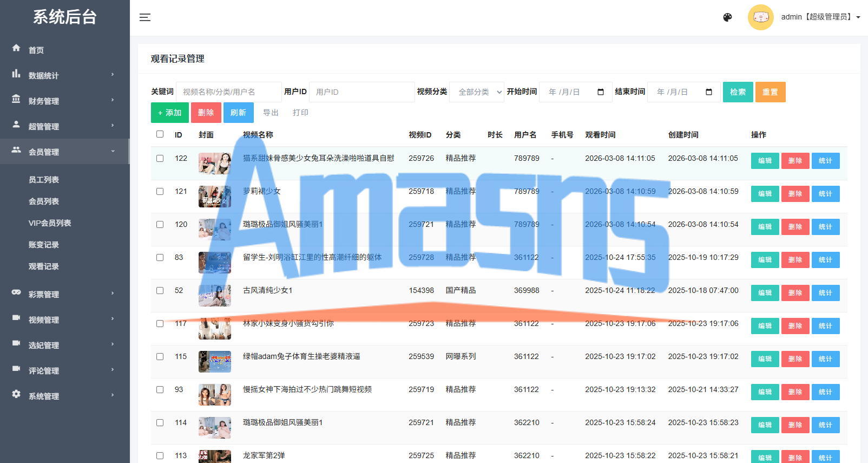The height and width of the screenshot is (463, 868).
Task: Open the calendar picker for 开始时间
Action: click(x=601, y=92)
